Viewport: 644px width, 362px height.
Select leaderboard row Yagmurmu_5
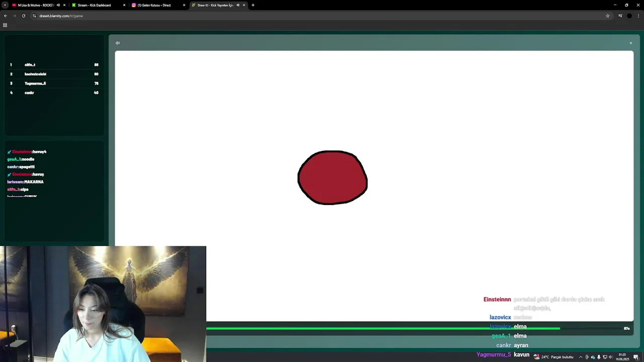(54, 83)
